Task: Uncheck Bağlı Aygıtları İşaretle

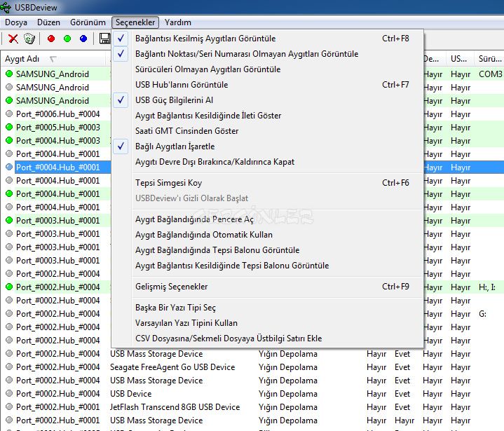Action: point(268,146)
